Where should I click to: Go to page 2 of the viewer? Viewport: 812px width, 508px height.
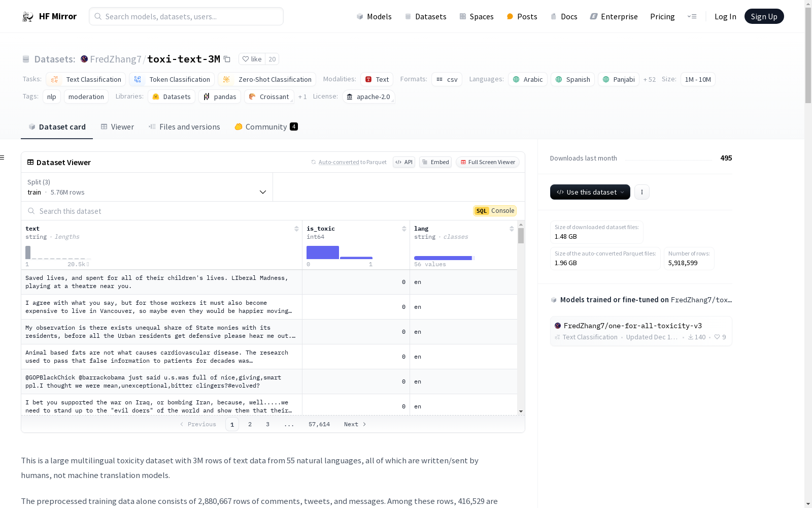(250, 424)
